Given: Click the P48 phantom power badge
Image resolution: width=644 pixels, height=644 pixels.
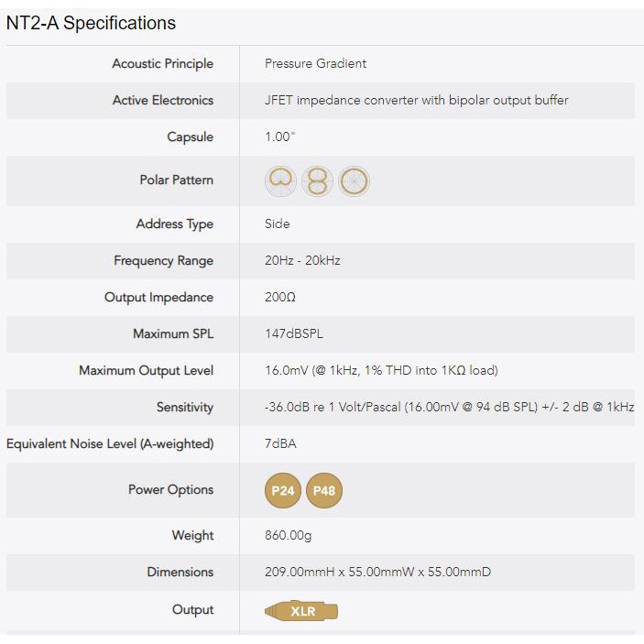Looking at the screenshot, I should (324, 491).
